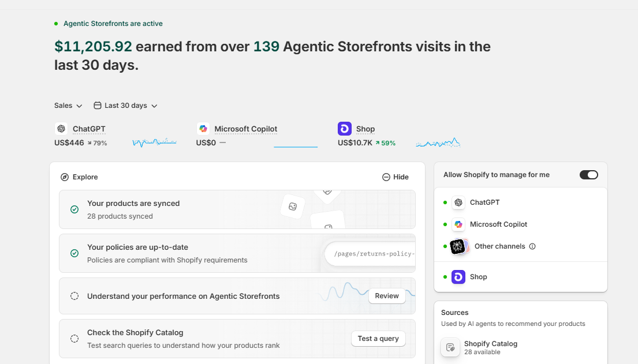Click the US$446 ChatGPT sales value

[69, 143]
